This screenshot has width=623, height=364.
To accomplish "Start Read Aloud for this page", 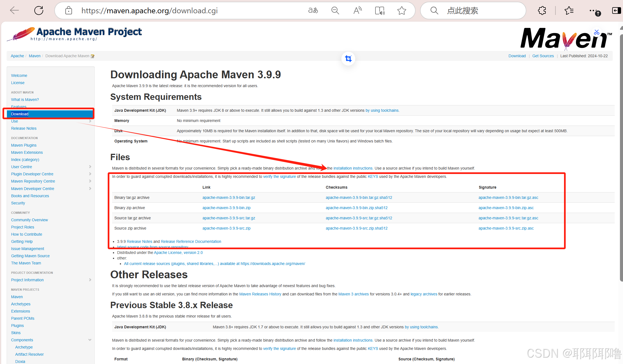I will [x=357, y=11].
